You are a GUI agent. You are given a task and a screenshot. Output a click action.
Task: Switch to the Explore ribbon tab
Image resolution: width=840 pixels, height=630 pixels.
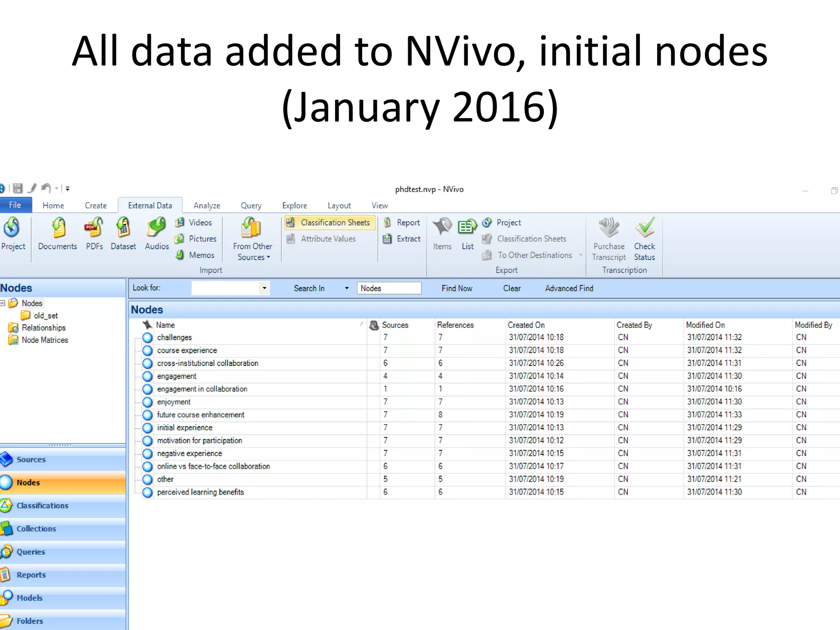pyautogui.click(x=294, y=205)
